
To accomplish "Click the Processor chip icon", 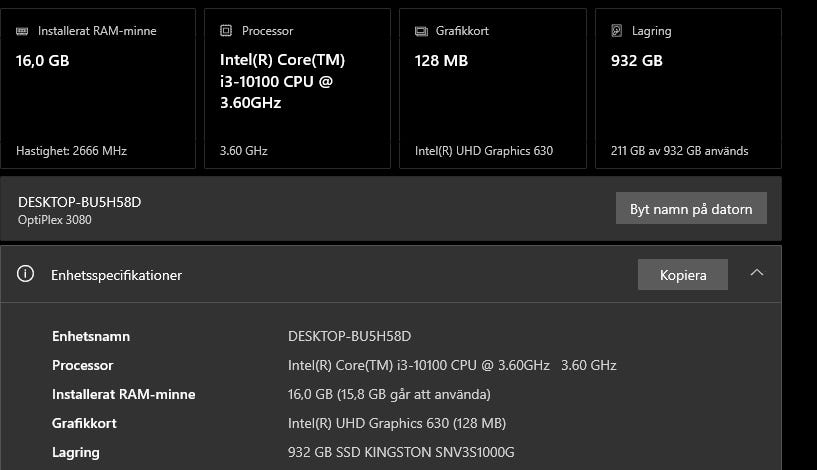I will [x=226, y=31].
